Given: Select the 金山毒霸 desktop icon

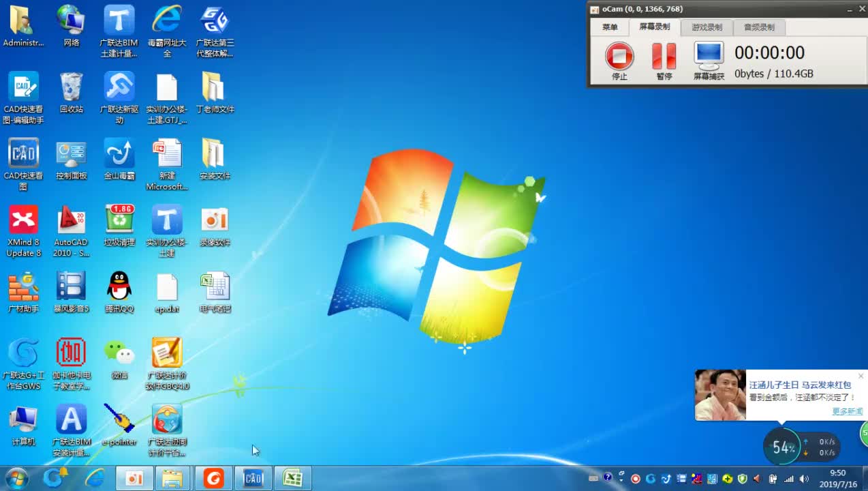Looking at the screenshot, I should click(119, 159).
